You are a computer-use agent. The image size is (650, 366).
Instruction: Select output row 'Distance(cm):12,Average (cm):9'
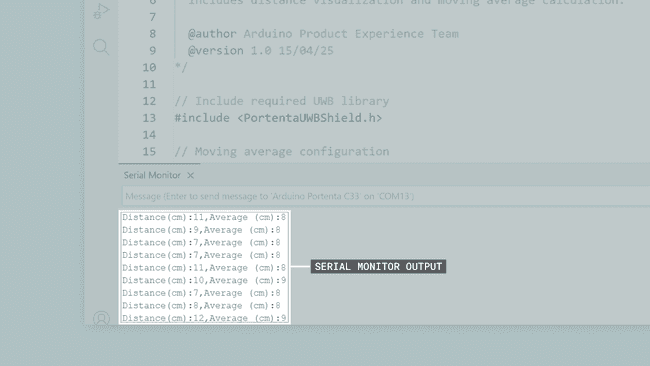coord(204,318)
